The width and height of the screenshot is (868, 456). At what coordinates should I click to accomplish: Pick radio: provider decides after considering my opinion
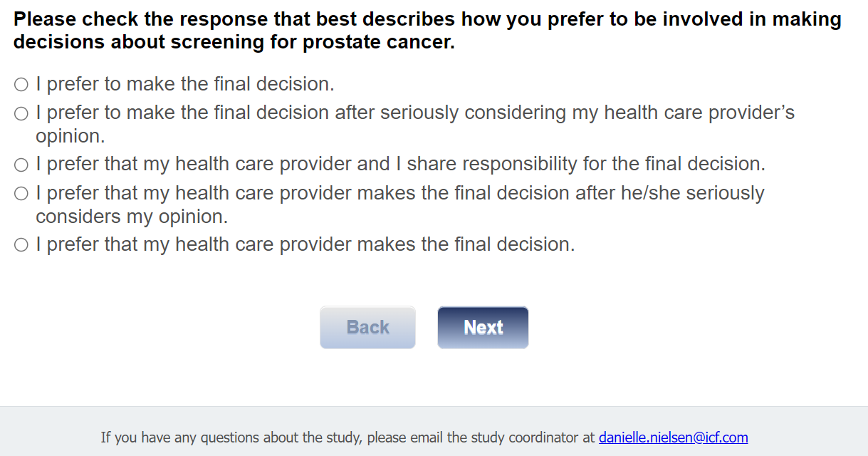click(21, 194)
